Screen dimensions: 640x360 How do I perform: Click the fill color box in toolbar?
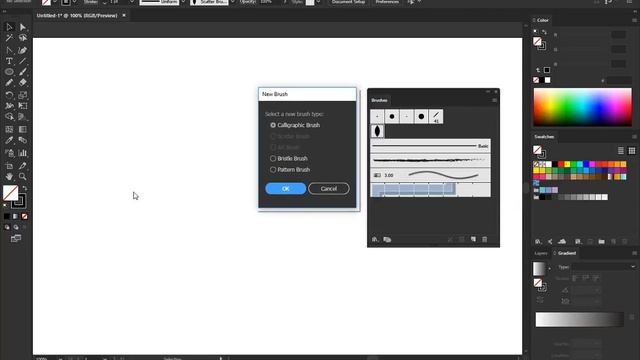tap(10, 193)
